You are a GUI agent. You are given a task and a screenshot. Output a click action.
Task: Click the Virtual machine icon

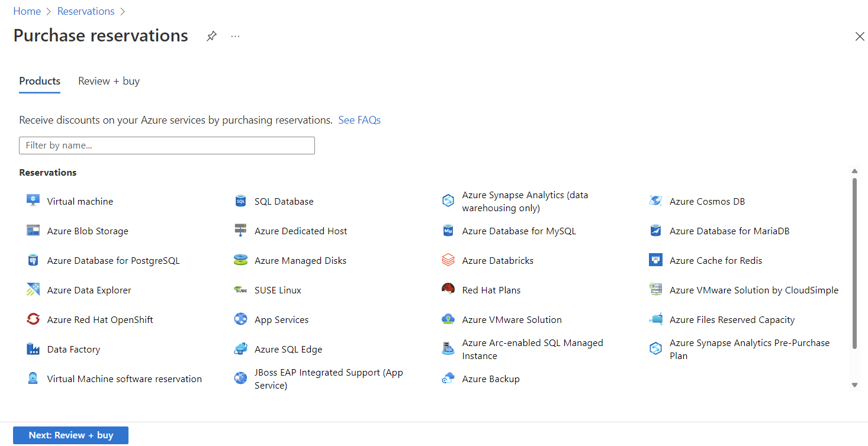tap(33, 201)
